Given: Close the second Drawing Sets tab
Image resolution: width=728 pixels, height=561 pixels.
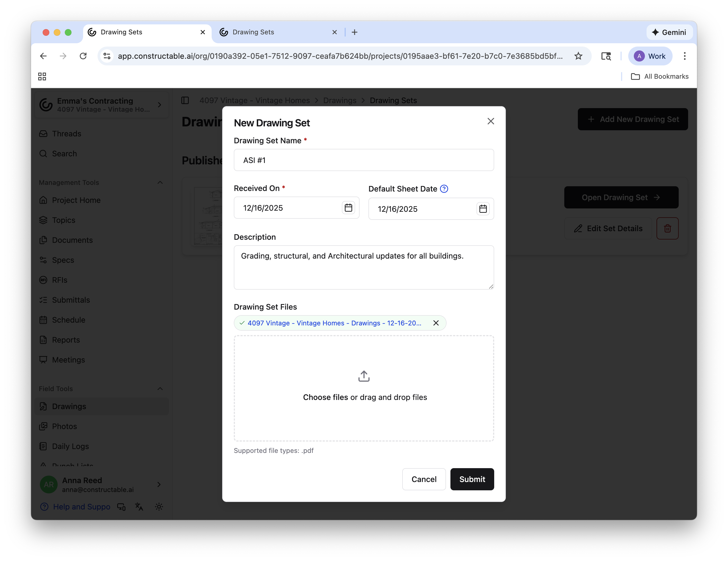Looking at the screenshot, I should pyautogui.click(x=335, y=32).
